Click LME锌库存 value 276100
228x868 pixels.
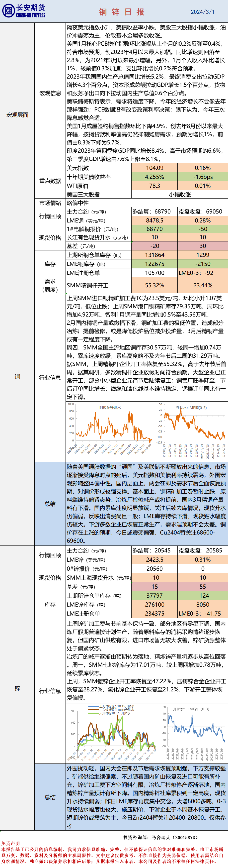tap(154, 605)
